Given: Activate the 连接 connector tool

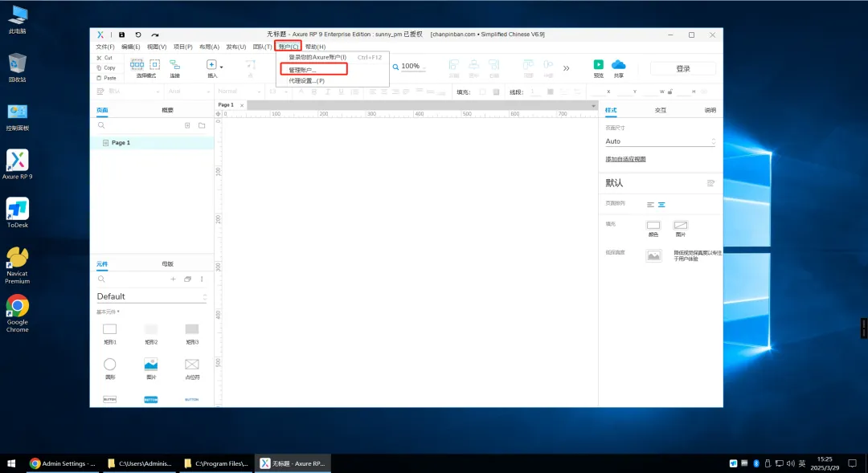Looking at the screenshot, I should [x=175, y=65].
